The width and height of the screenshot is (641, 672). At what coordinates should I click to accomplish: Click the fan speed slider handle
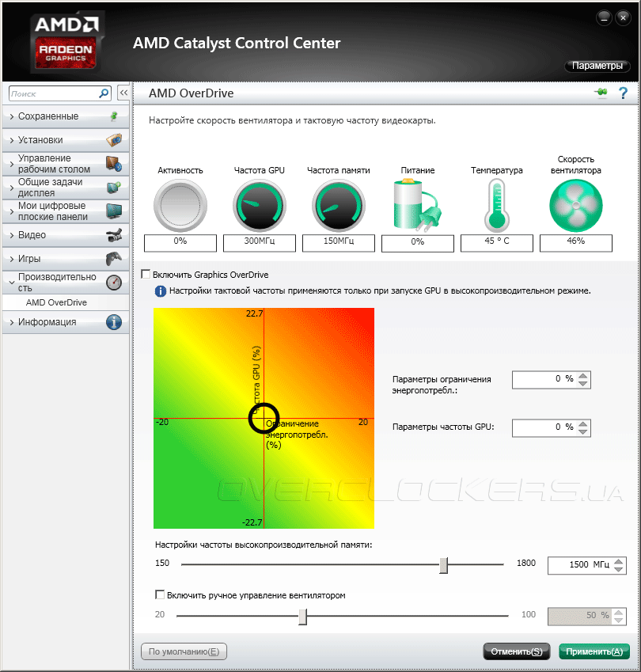click(302, 617)
